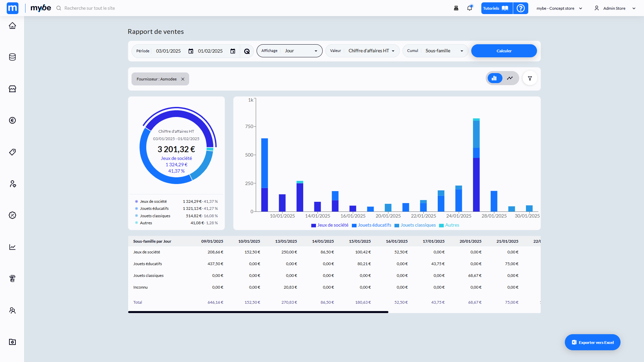The height and width of the screenshot is (362, 644).
Task: Select the price tag icon in the sidebar
Action: click(x=12, y=152)
